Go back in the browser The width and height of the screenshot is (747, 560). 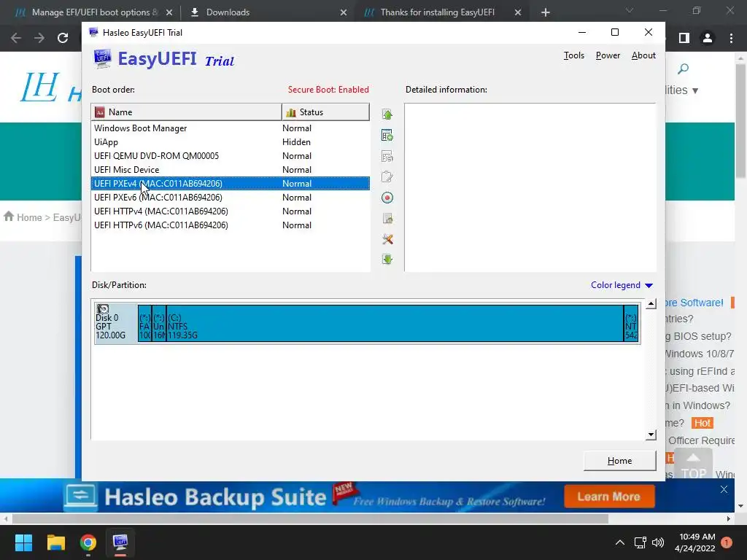coord(16,38)
